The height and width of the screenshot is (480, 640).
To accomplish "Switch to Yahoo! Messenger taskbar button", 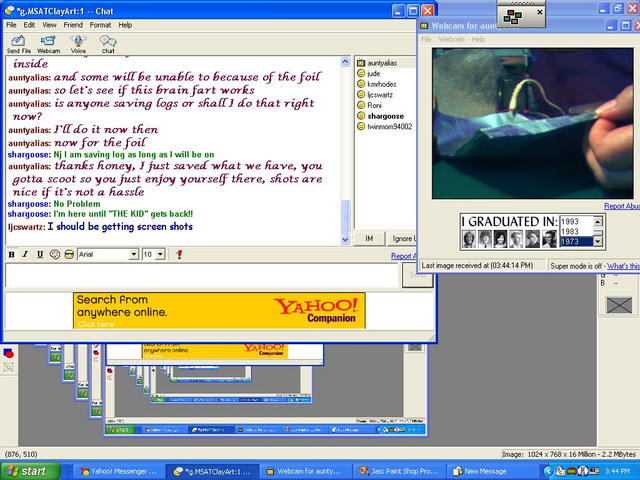I will pyautogui.click(x=118, y=471).
